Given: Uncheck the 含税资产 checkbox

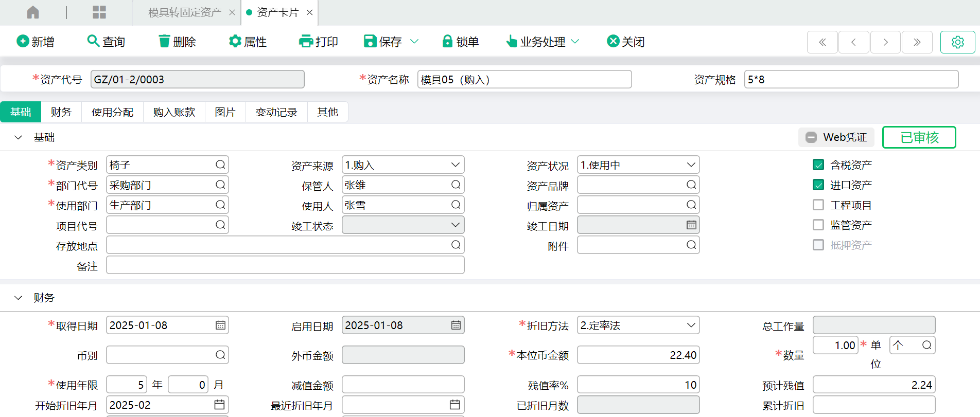Looking at the screenshot, I should (x=818, y=165).
